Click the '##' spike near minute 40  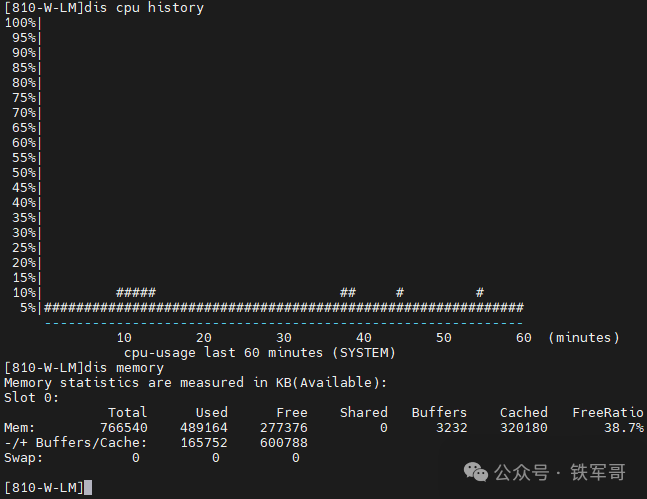pyautogui.click(x=348, y=293)
